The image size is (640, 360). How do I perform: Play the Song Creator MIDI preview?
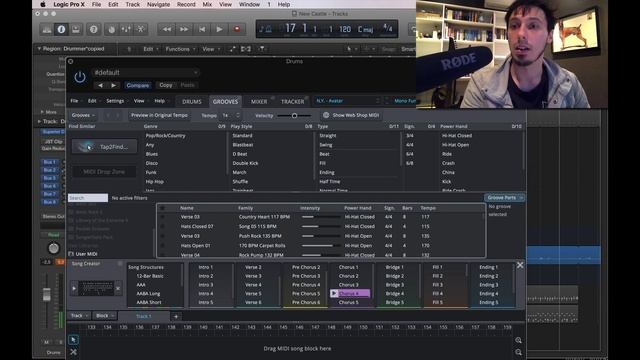point(74,289)
